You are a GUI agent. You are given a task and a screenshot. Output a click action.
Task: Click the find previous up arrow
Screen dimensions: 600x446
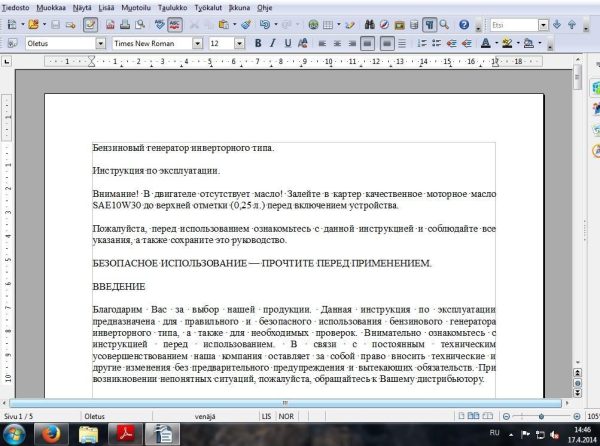pyautogui.click(x=572, y=25)
